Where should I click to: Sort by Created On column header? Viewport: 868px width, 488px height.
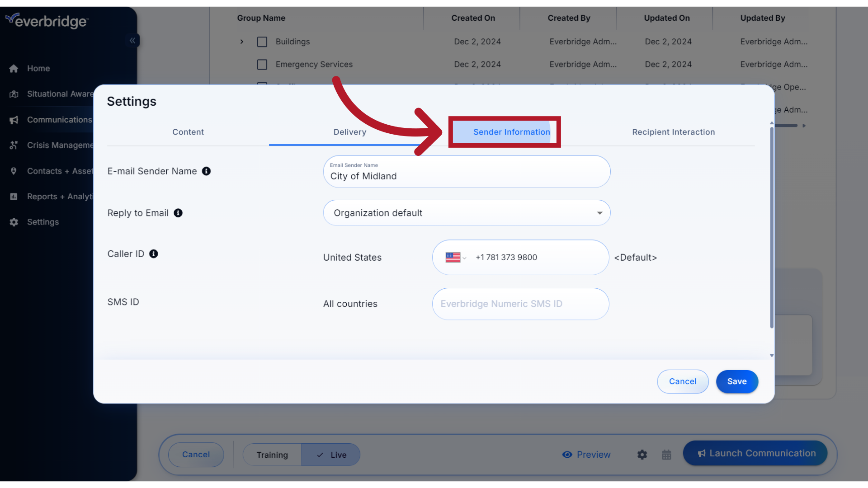tap(473, 18)
